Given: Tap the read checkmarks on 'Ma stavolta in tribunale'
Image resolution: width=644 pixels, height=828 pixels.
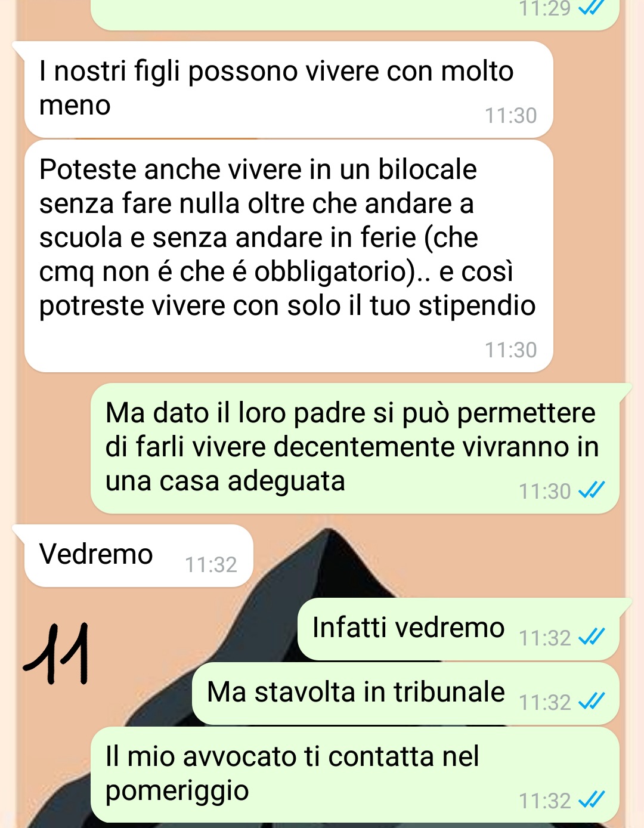Looking at the screenshot, I should 592,702.
